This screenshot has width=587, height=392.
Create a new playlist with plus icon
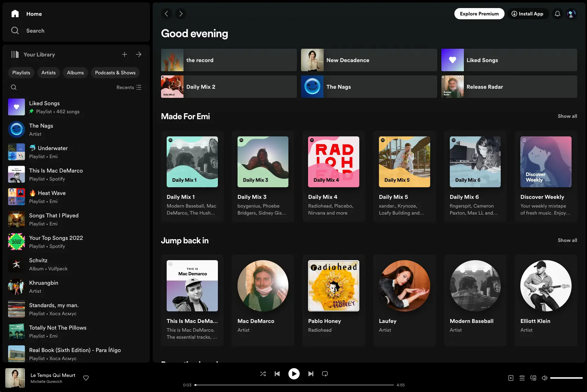click(125, 54)
